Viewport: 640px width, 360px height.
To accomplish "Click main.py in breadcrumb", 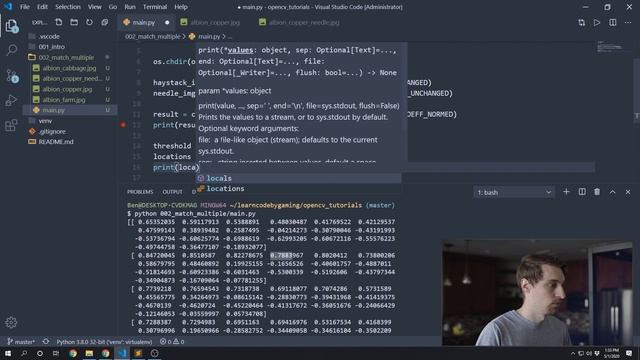I will pyautogui.click(x=209, y=37).
